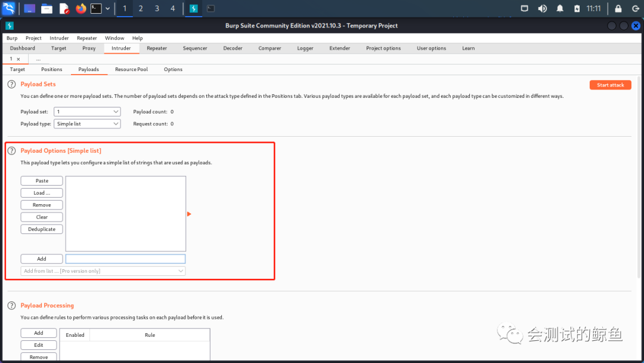This screenshot has height=363, width=644.
Task: Open the Kali dragon applications menu
Action: pyautogui.click(x=8, y=8)
